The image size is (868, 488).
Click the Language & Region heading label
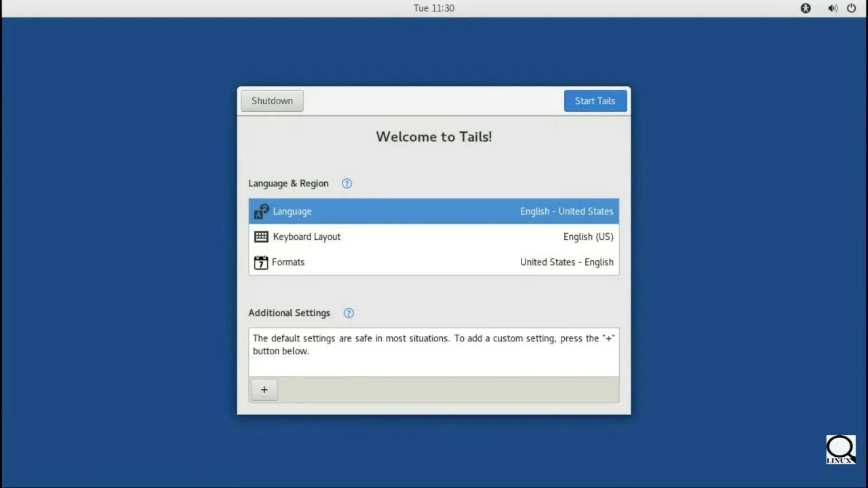[288, 184]
